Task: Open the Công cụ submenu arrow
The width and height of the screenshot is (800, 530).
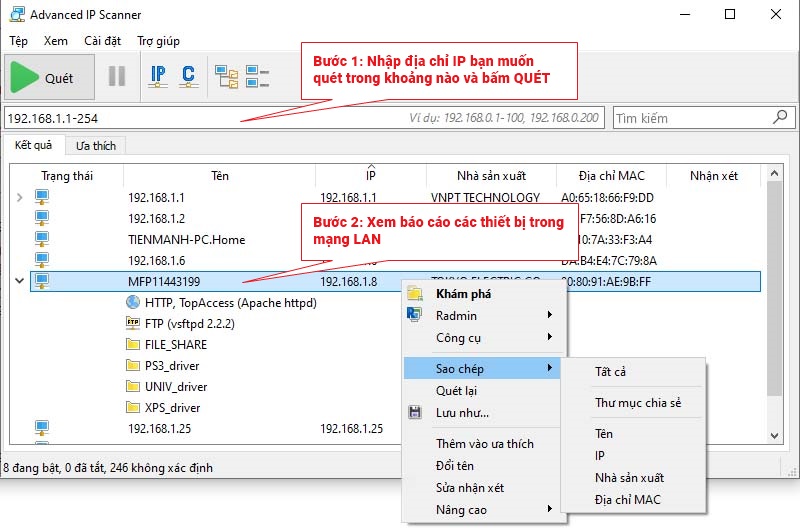Action: (549, 337)
